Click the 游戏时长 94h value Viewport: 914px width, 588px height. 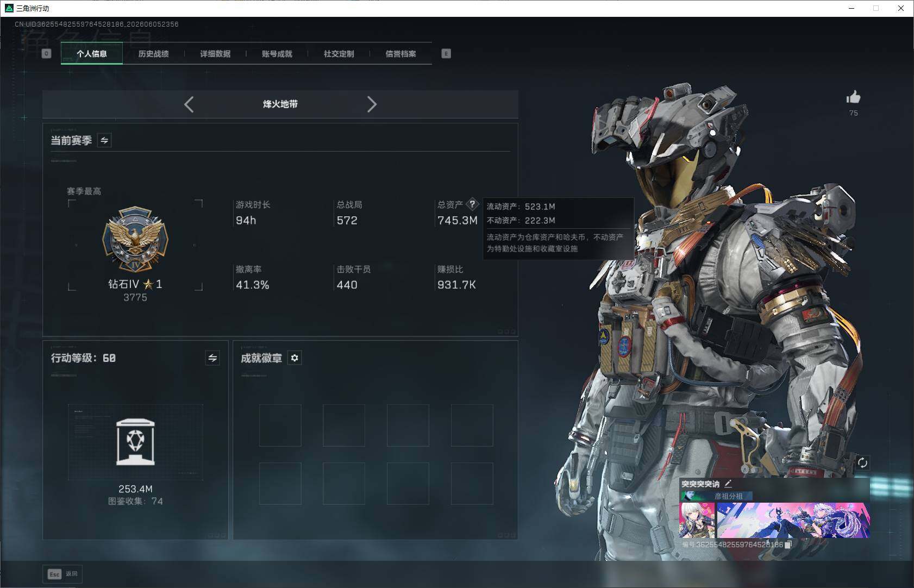tap(246, 220)
